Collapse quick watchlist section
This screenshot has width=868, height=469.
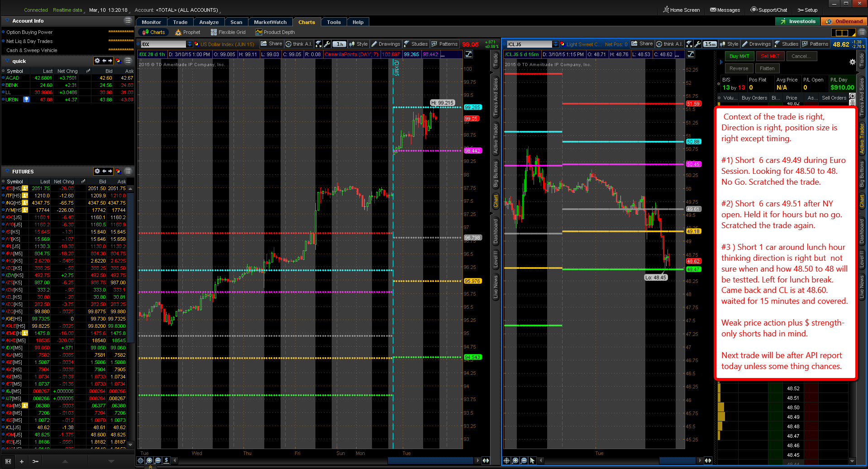click(7, 61)
